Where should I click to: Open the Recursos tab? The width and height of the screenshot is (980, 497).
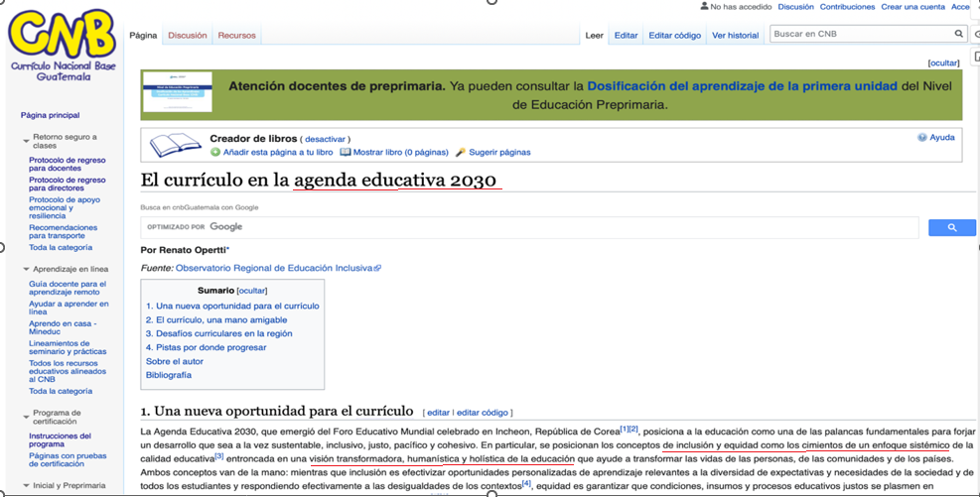pos(237,36)
